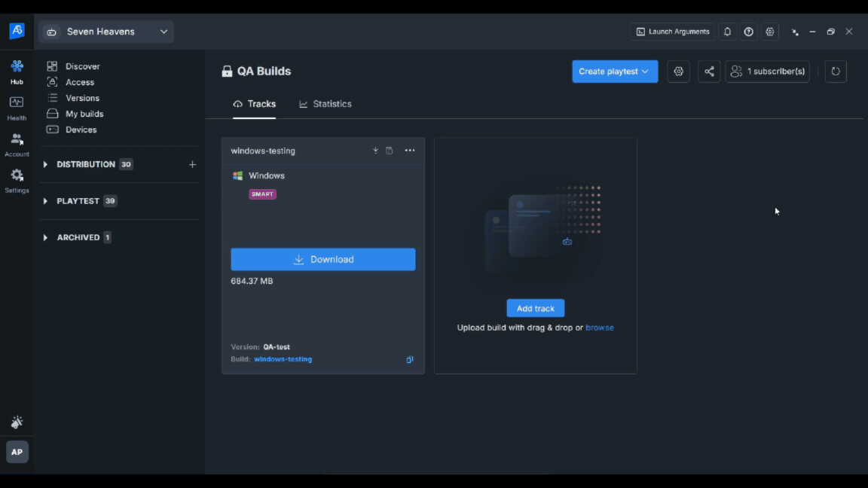This screenshot has height=488, width=868.
Task: Select the Tracks tab
Action: click(x=255, y=104)
